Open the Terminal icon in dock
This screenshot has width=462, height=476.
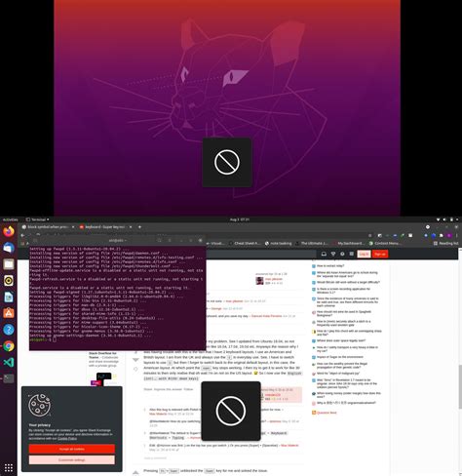pos(9,378)
